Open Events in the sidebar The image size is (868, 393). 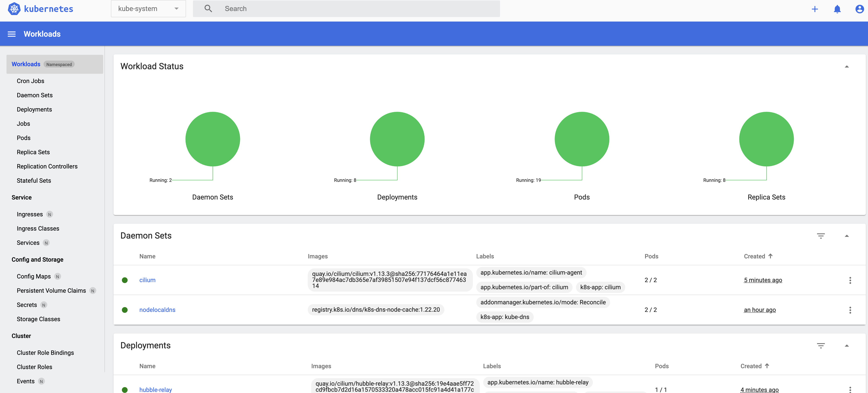click(x=26, y=381)
